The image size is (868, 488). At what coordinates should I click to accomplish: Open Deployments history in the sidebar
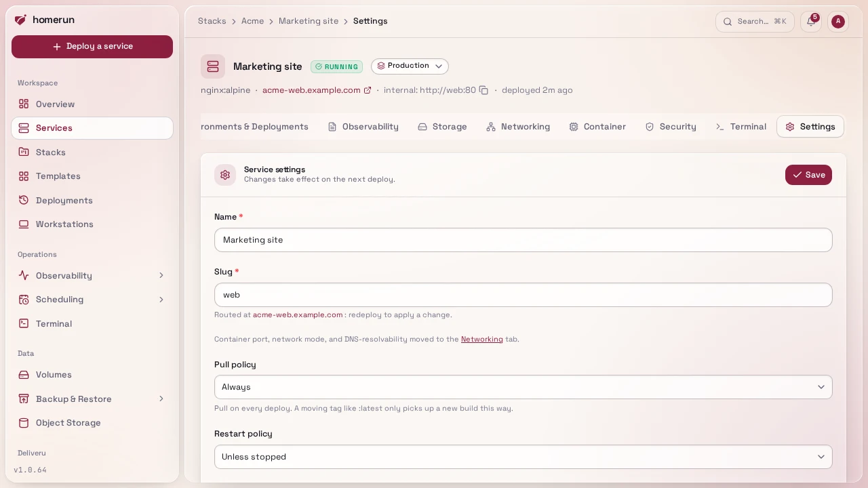(x=92, y=201)
